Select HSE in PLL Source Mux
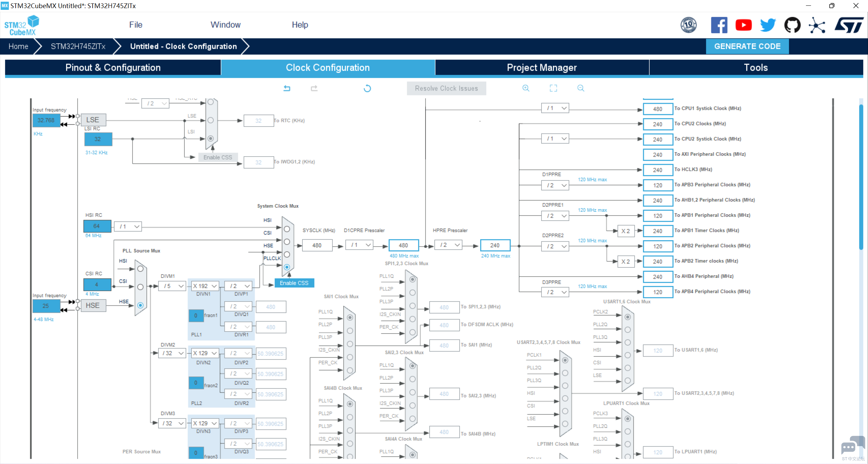 (140, 305)
